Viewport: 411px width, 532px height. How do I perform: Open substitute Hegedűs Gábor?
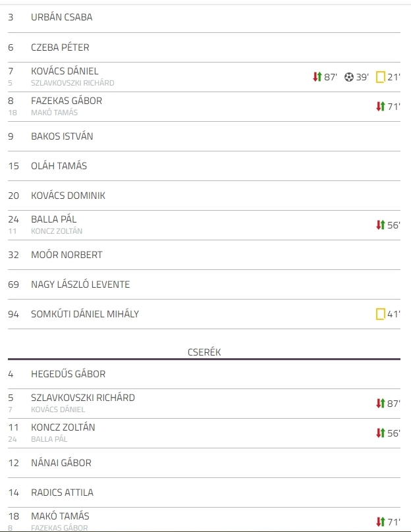68,374
